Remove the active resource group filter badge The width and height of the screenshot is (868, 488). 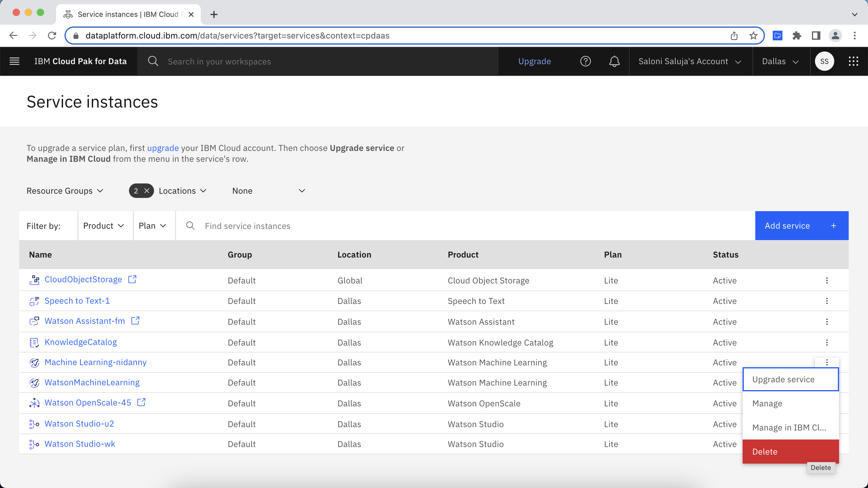pos(147,190)
